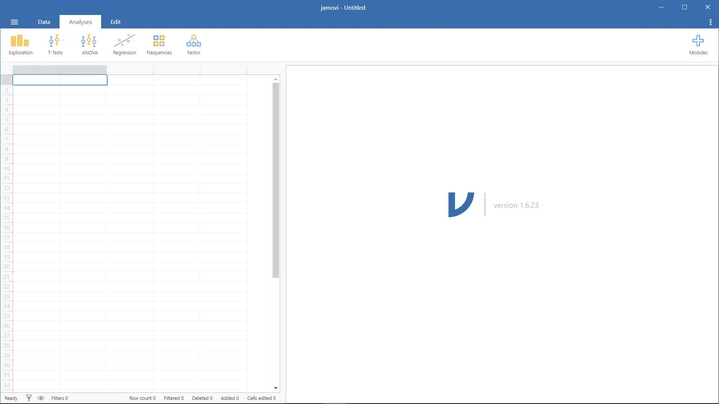Toggle the eye visibility icon in status bar
The width and height of the screenshot is (719, 404).
(41, 398)
